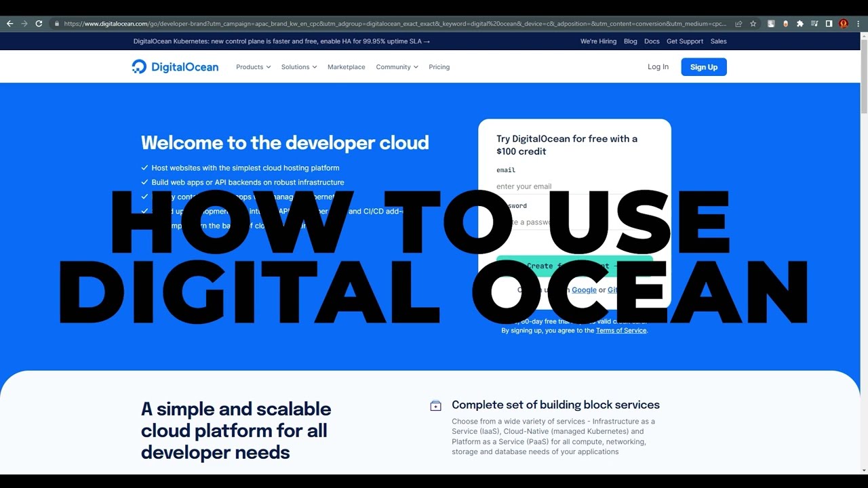Click the share page icon in address bar
The width and height of the screenshot is (868, 488).
(738, 24)
